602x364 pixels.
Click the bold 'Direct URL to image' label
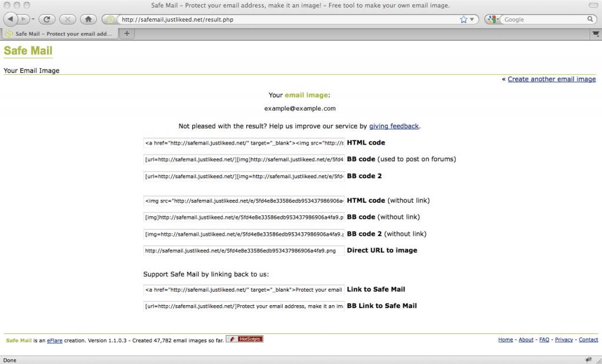point(382,251)
